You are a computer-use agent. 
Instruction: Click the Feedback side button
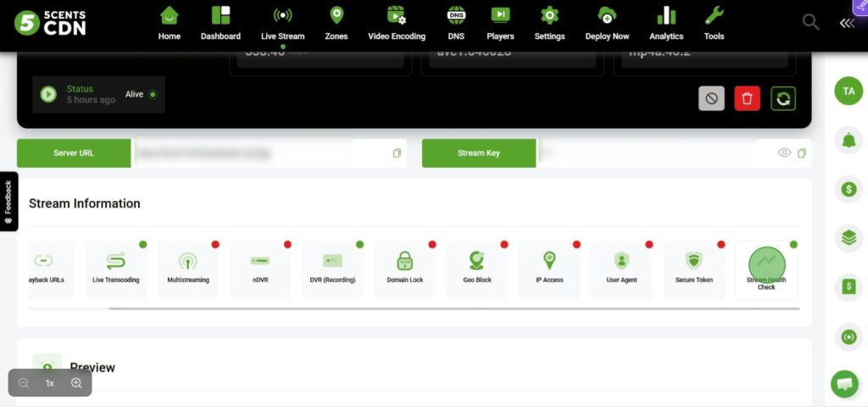pyautogui.click(x=8, y=202)
